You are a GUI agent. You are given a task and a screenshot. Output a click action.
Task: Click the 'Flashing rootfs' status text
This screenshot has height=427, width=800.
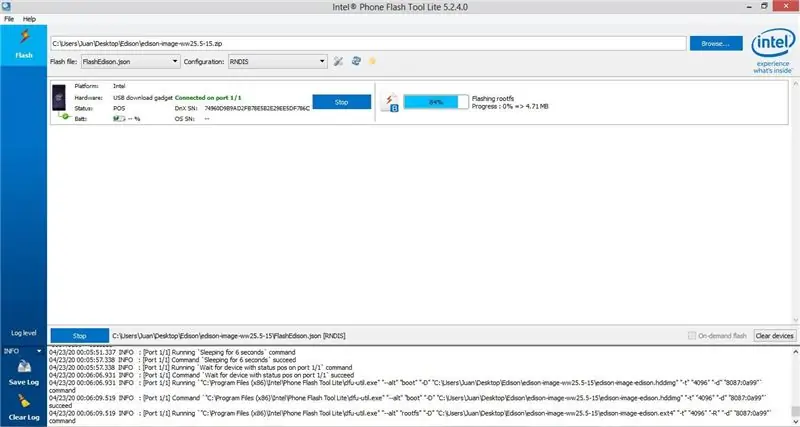tap(493, 98)
